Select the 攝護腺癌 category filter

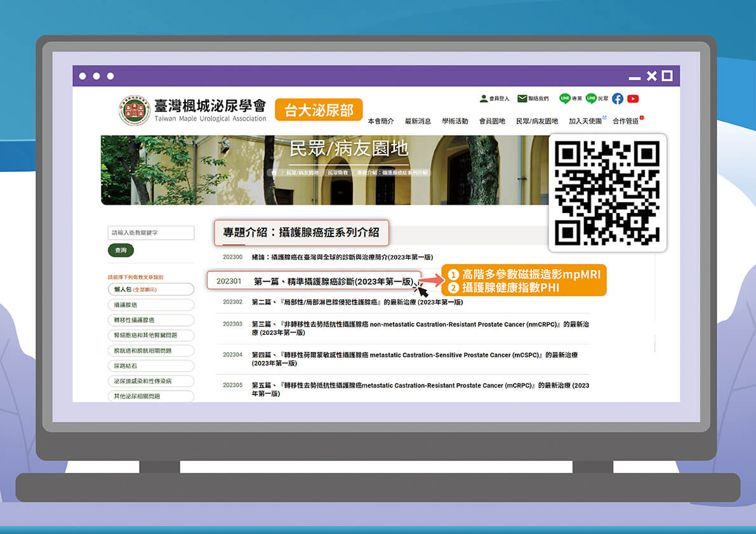coord(151,305)
